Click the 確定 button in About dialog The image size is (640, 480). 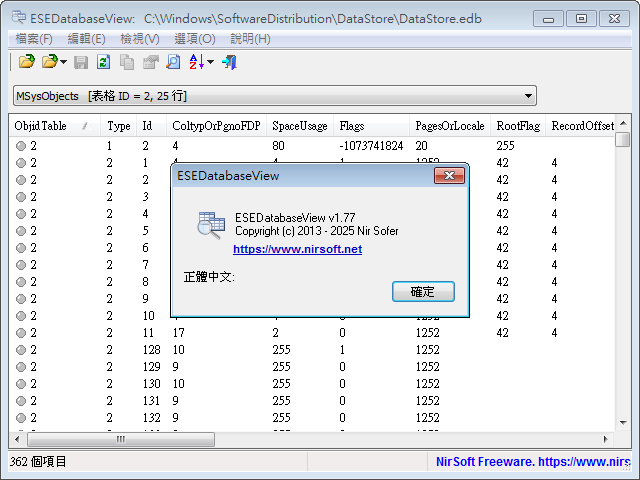click(x=423, y=291)
